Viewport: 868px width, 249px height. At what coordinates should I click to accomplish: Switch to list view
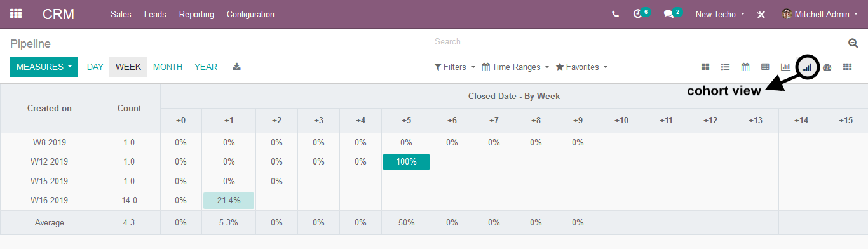click(x=725, y=67)
